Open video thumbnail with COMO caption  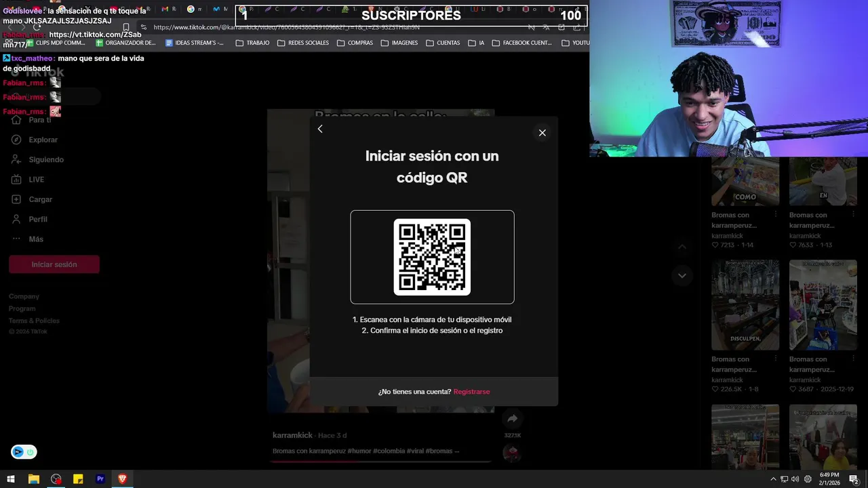pyautogui.click(x=745, y=182)
